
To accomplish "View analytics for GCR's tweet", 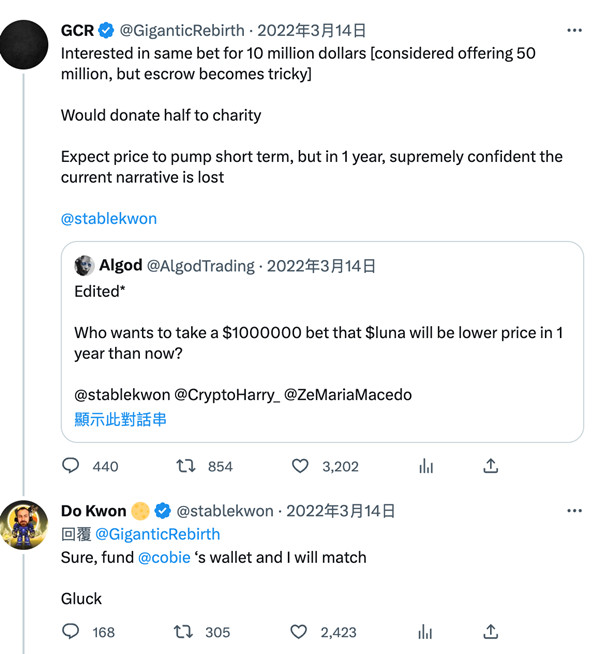I will tap(426, 466).
